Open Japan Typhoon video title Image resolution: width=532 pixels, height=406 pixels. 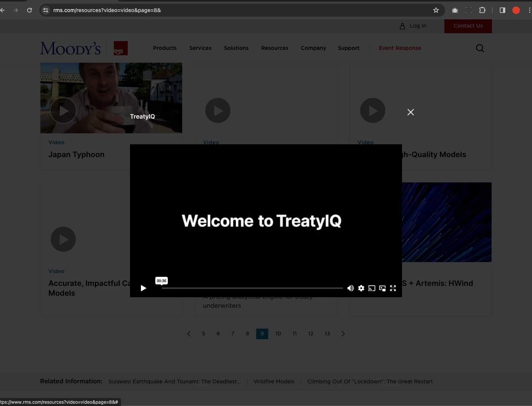(76, 154)
